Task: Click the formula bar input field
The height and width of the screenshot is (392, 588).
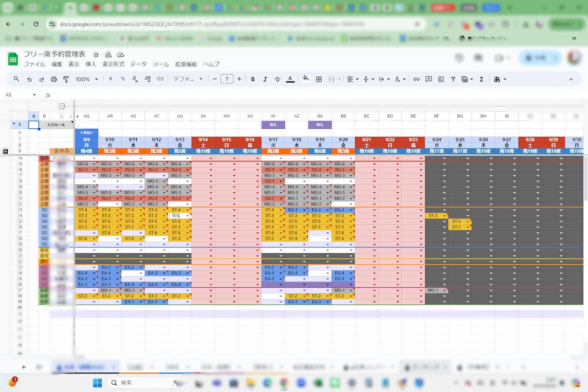Action: [x=313, y=95]
